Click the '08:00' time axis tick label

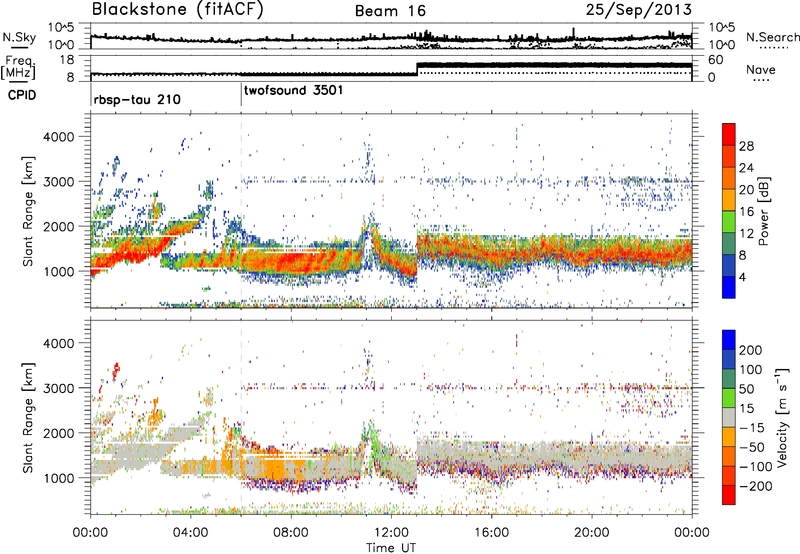[291, 533]
